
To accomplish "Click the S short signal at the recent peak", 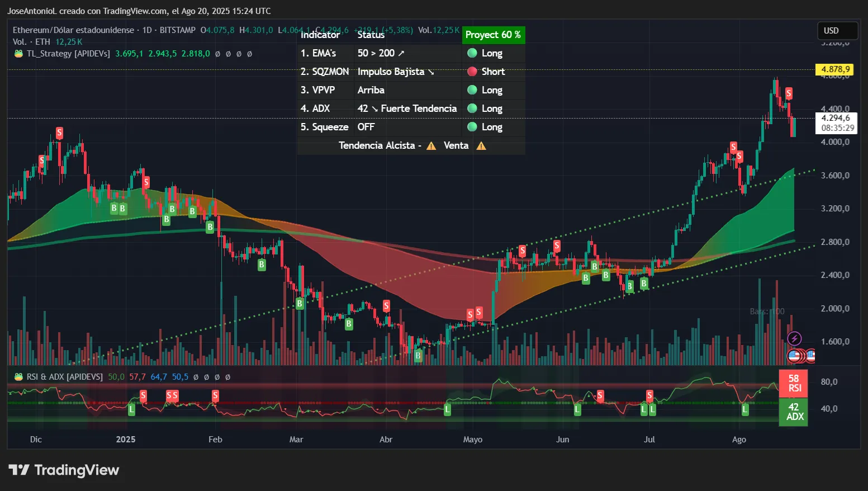I will pos(789,93).
